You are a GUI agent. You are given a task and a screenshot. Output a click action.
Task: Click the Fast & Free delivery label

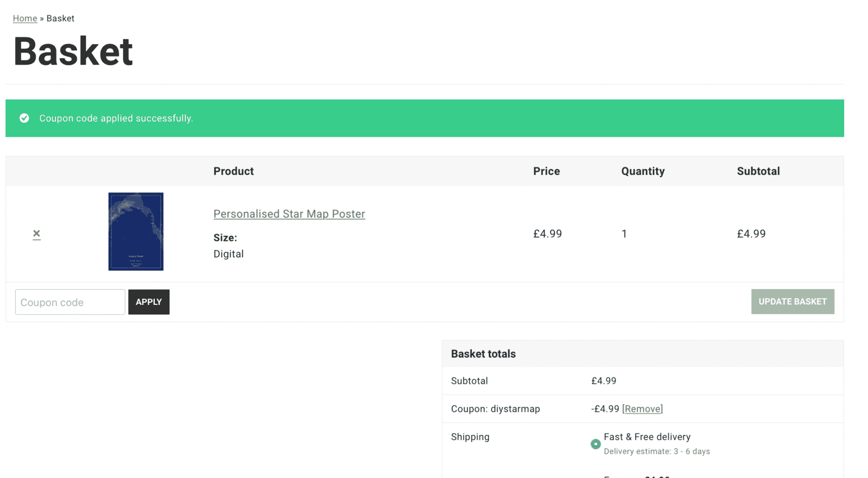click(647, 437)
